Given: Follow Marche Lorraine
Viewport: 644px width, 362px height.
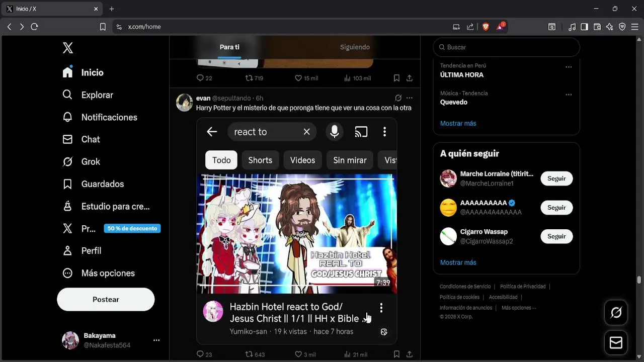Looking at the screenshot, I should tap(556, 178).
